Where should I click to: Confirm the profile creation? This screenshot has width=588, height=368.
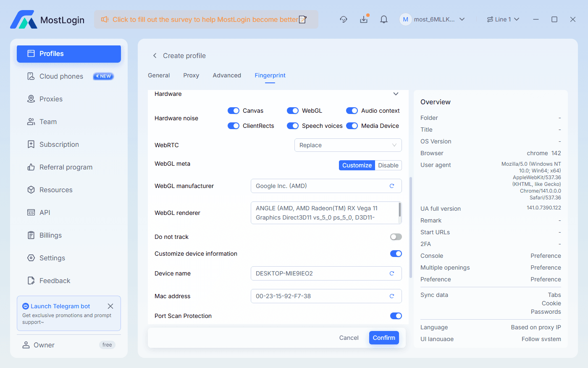pos(383,338)
